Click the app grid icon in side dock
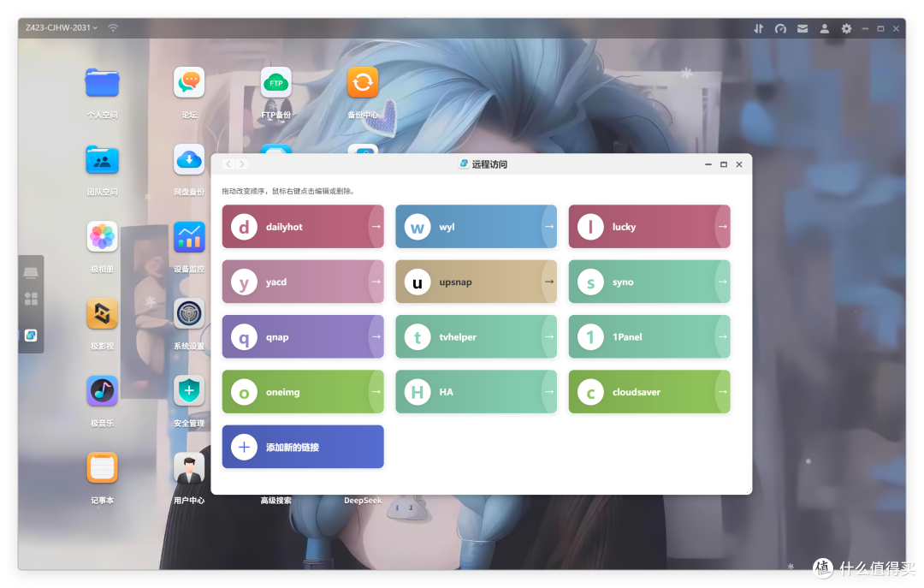924x588 pixels. 31,299
